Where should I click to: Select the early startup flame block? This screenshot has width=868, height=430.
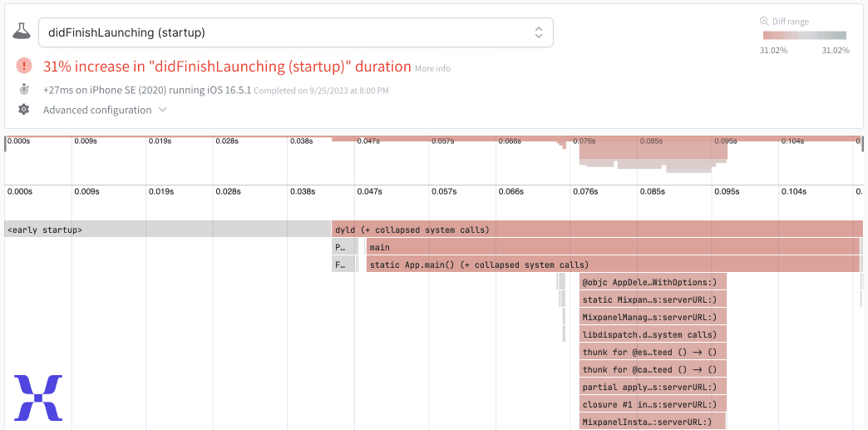[x=167, y=230]
